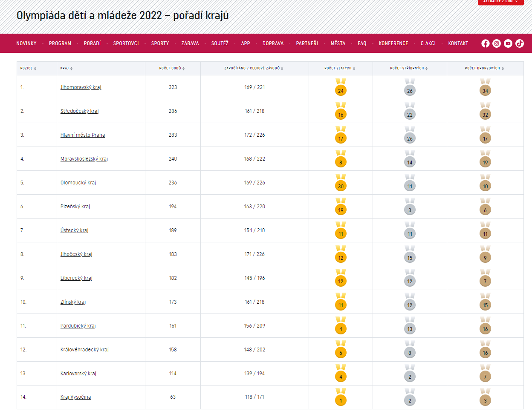Click Liberecký kraj bronze medal showing 7
Screen dimensions: 532x420
click(485, 278)
